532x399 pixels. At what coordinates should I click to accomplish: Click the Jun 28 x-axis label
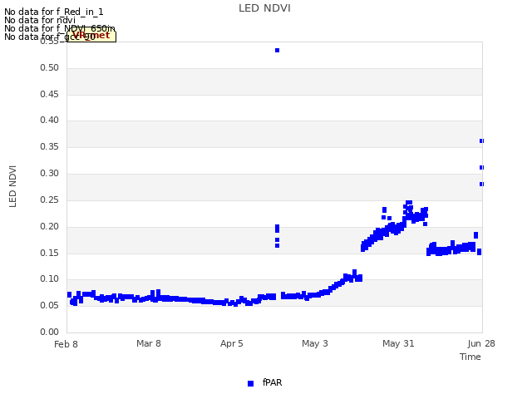click(x=481, y=343)
